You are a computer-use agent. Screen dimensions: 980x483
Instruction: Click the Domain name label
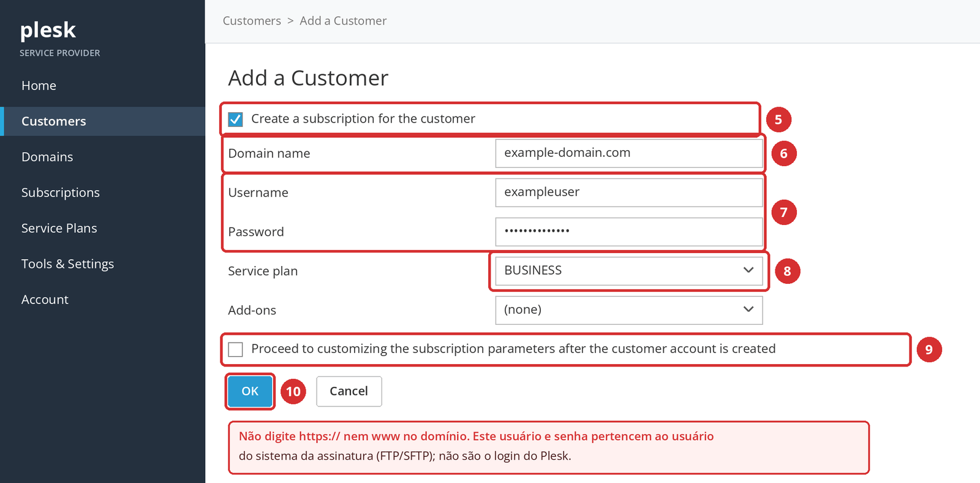click(269, 153)
